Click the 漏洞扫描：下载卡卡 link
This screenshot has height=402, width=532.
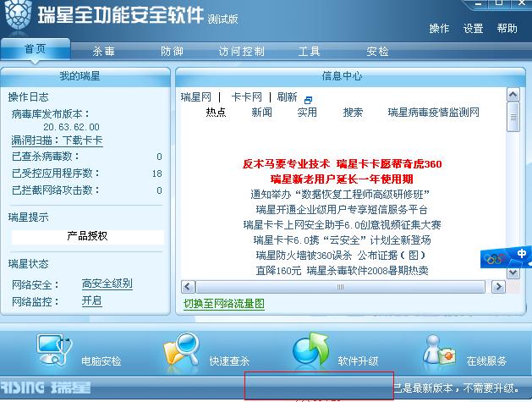coord(57,140)
